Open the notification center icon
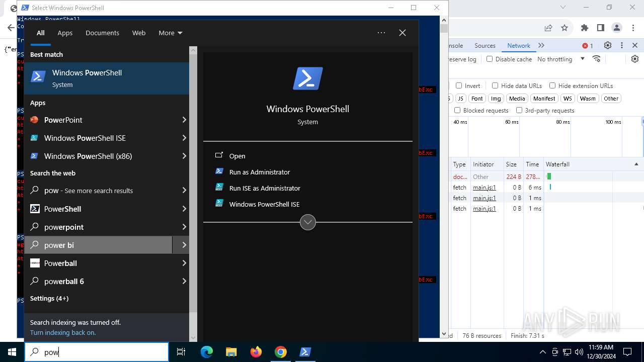 point(627,352)
